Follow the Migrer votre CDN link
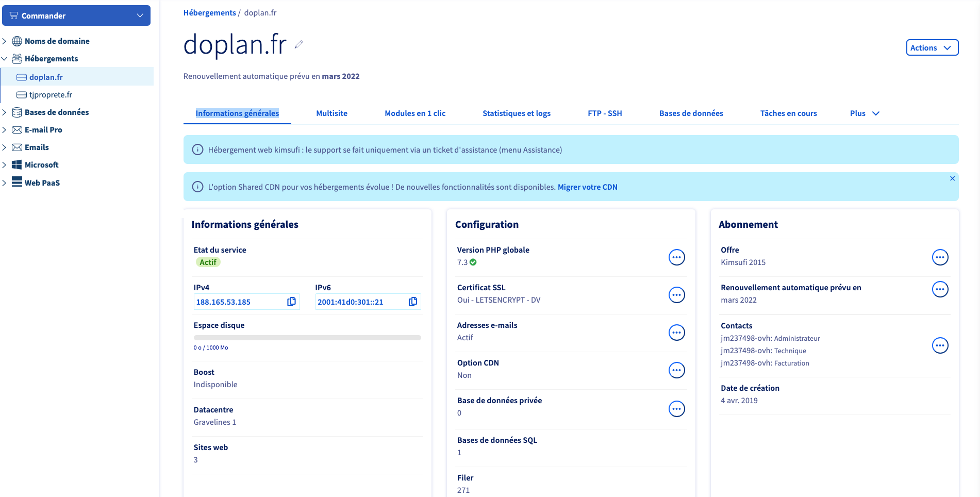This screenshot has width=980, height=497. click(x=587, y=187)
